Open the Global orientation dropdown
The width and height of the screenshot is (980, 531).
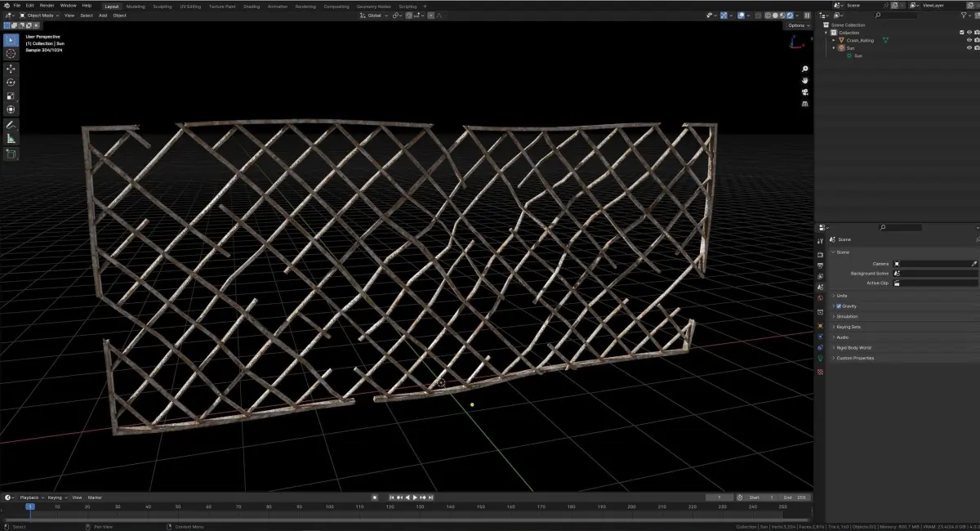374,16
